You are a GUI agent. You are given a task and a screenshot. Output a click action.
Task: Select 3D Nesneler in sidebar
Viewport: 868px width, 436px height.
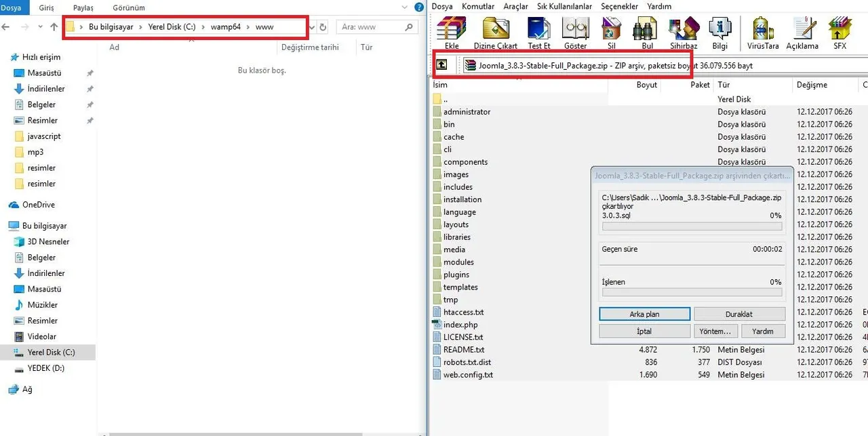pyautogui.click(x=48, y=241)
